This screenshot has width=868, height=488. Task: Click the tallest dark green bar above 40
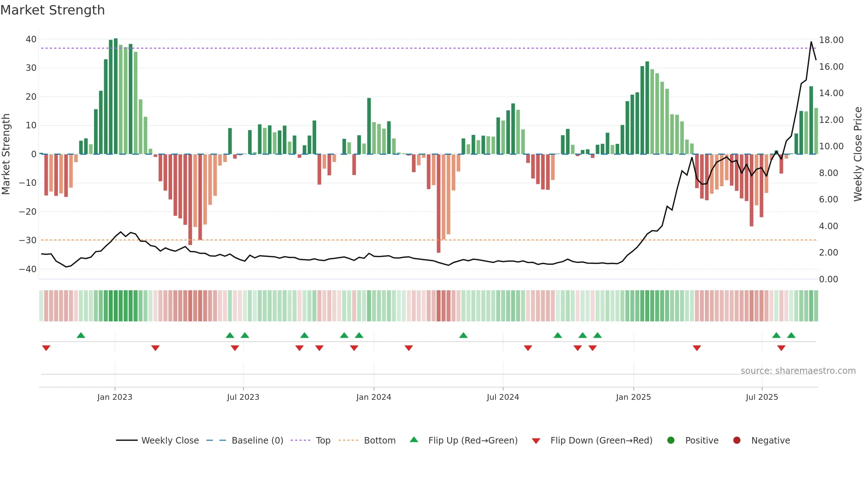pos(116,96)
